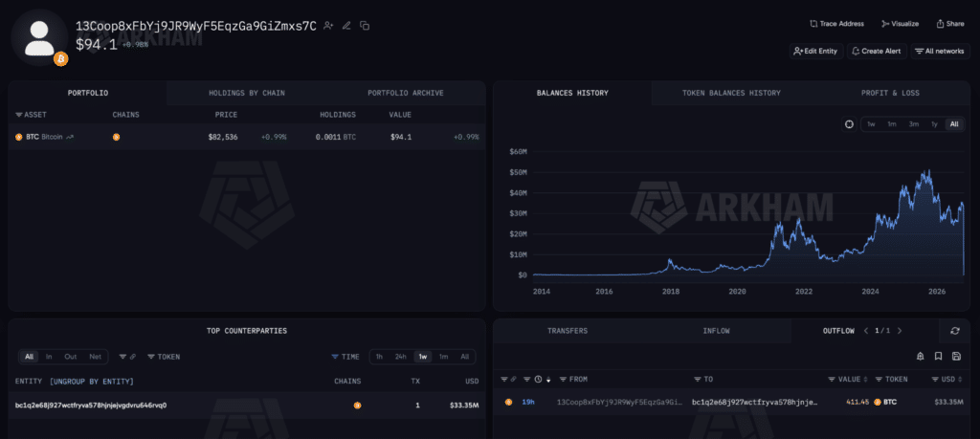Select Out direction filter in counterparties
Screen dimensions: 980x439
click(71, 357)
